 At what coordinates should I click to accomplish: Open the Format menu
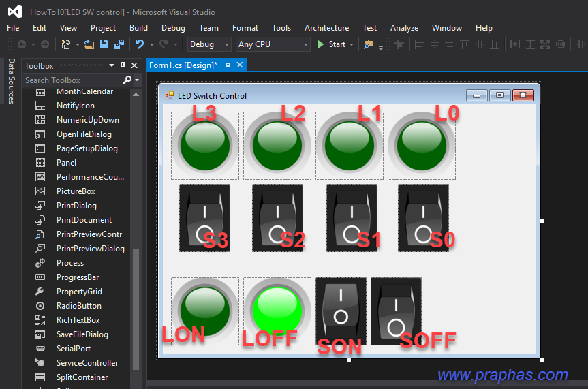pyautogui.click(x=245, y=28)
